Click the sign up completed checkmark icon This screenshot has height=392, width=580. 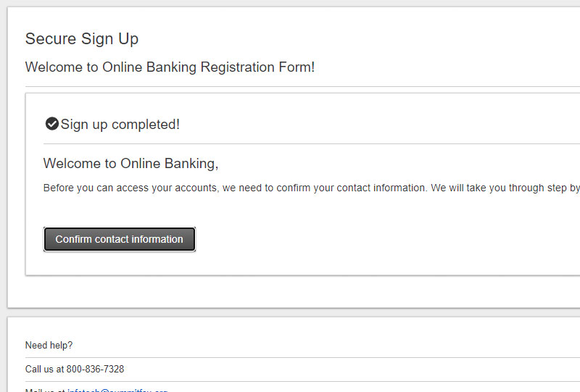coord(52,124)
